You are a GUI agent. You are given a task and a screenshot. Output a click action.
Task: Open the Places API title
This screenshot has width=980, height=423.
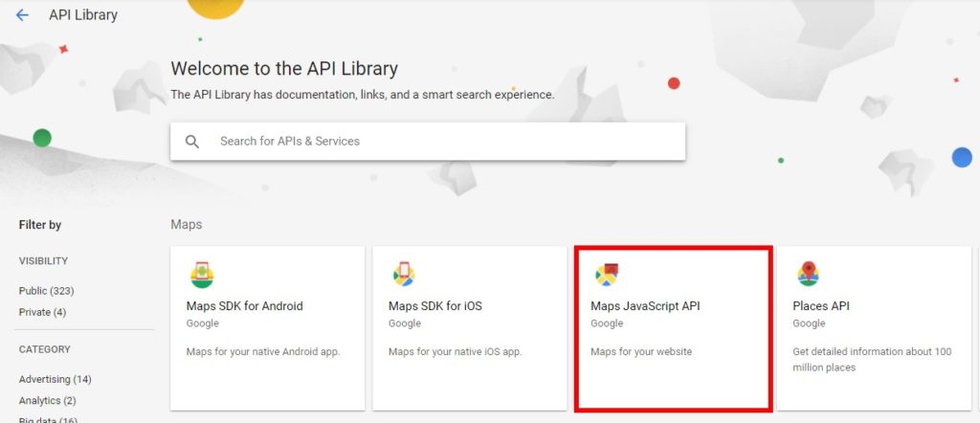(820, 306)
